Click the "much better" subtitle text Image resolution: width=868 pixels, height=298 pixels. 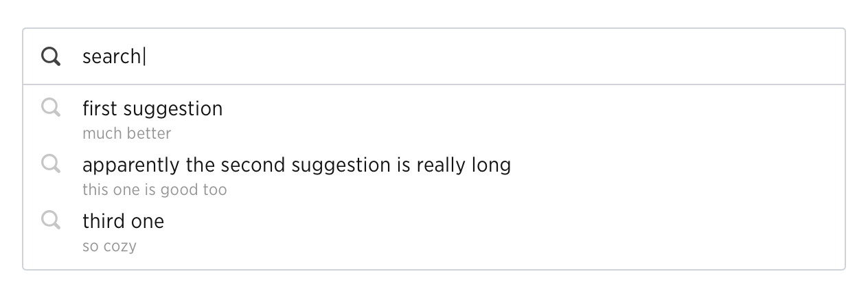126,133
